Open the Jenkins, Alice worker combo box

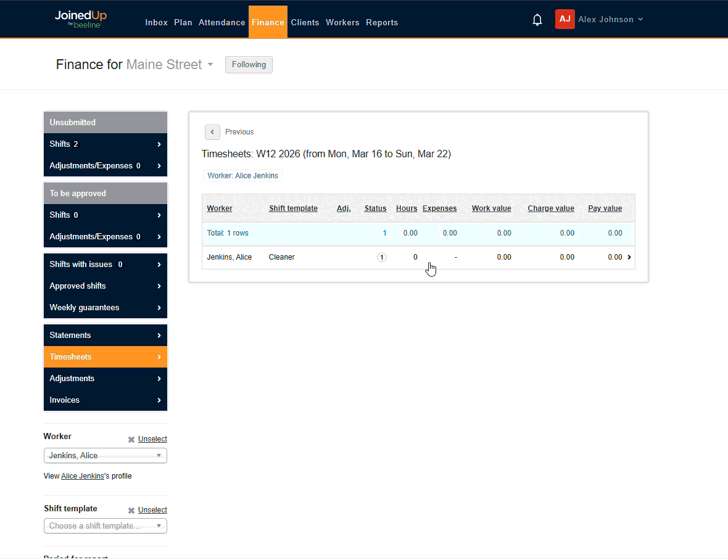point(105,455)
